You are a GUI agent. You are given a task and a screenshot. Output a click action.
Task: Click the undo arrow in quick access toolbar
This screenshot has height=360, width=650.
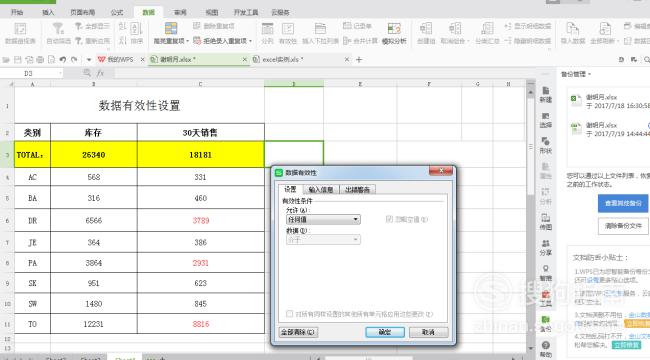click(x=63, y=60)
